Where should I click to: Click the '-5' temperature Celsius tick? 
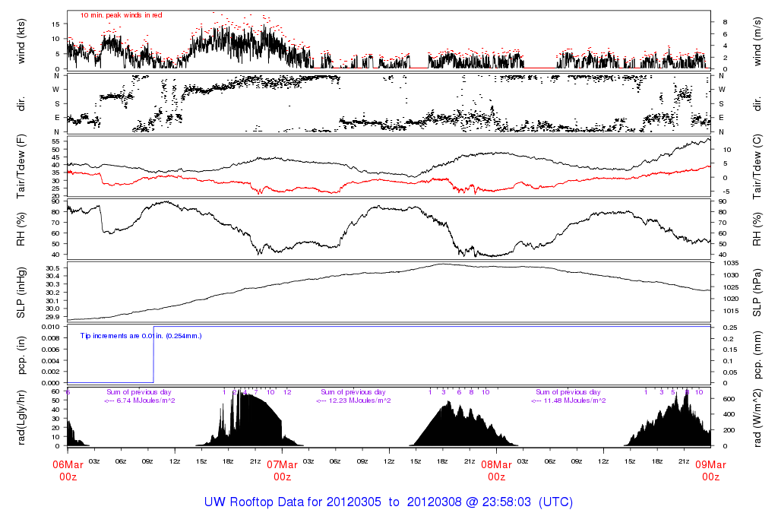pos(726,192)
